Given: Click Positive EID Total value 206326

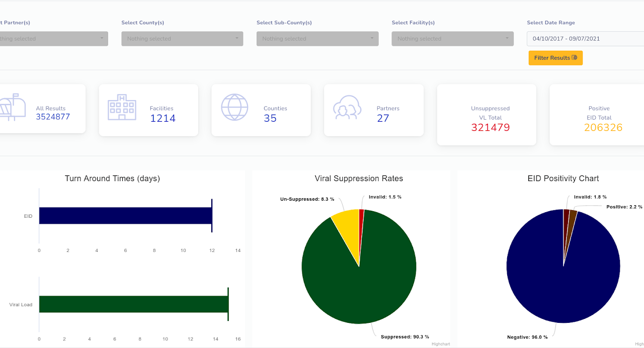Looking at the screenshot, I should click(603, 128).
